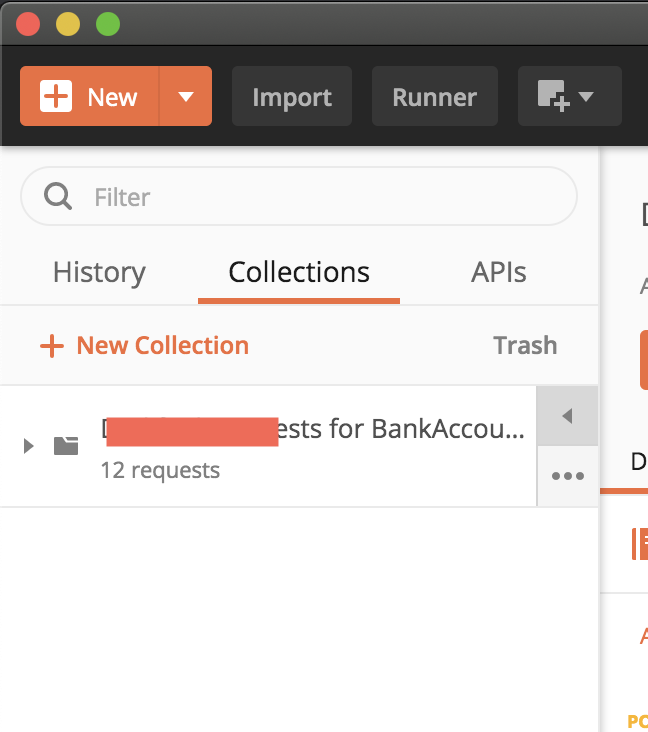Click the collection folder icon
Image resolution: width=648 pixels, height=732 pixels.
(66, 446)
